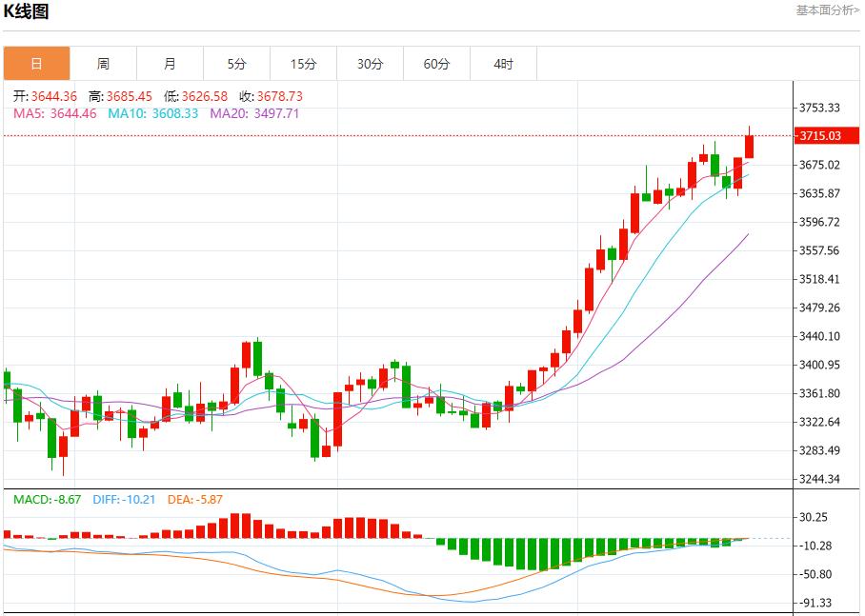865x616 pixels.
Task: Select the highlighted 日 (daily) tab
Action: tap(38, 63)
